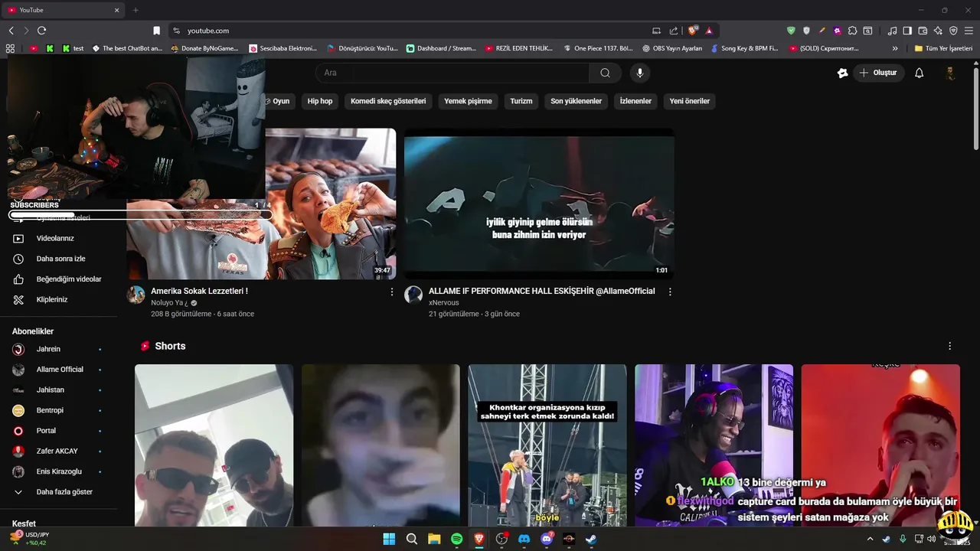Screen dimensions: 980x551
Task: Open a new browser tab
Action: pyautogui.click(x=136, y=10)
